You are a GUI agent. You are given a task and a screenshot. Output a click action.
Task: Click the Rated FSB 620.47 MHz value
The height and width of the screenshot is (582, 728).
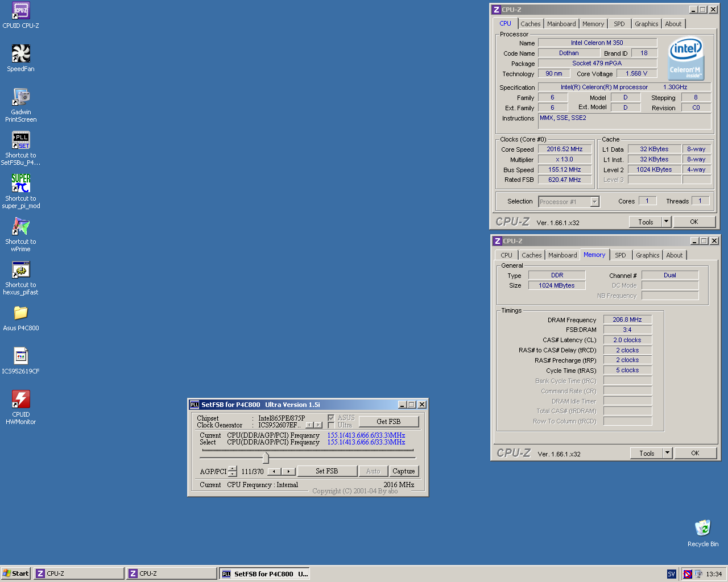point(565,180)
